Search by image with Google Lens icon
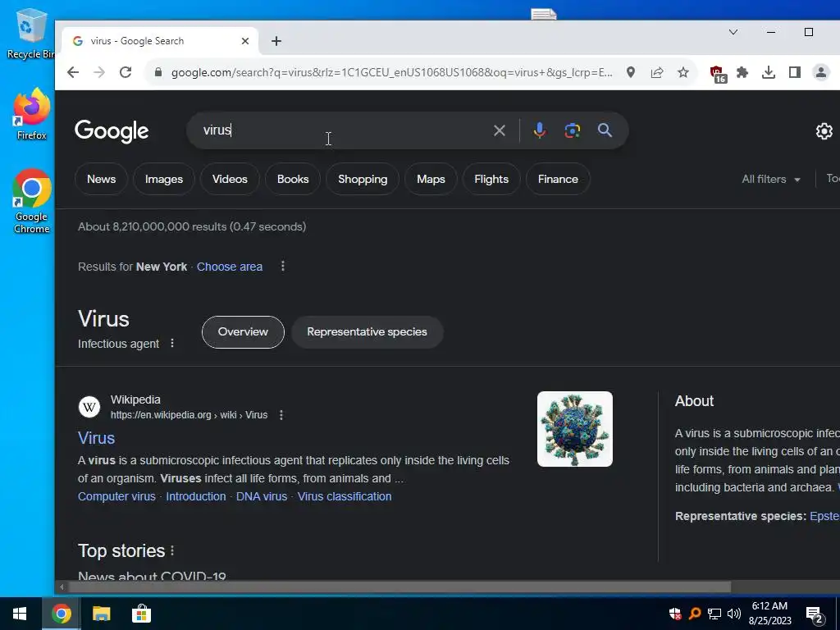Image resolution: width=840 pixels, height=630 pixels. coord(572,130)
